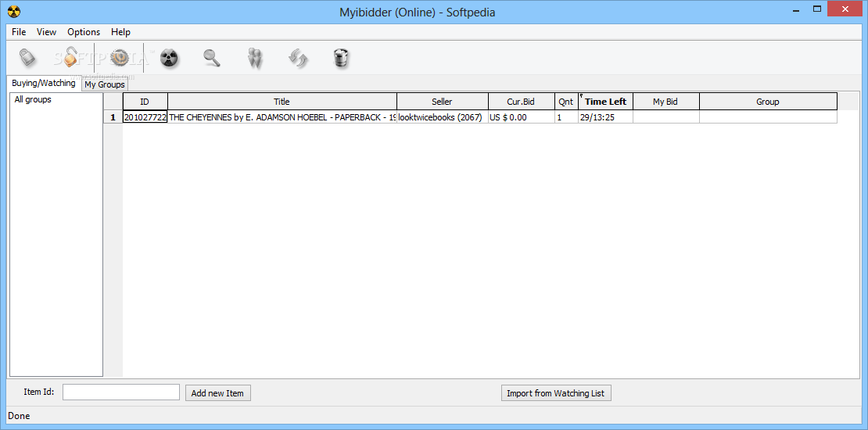Sort by the Time Left column header
Screen dimensions: 868x430
pyautogui.click(x=605, y=102)
